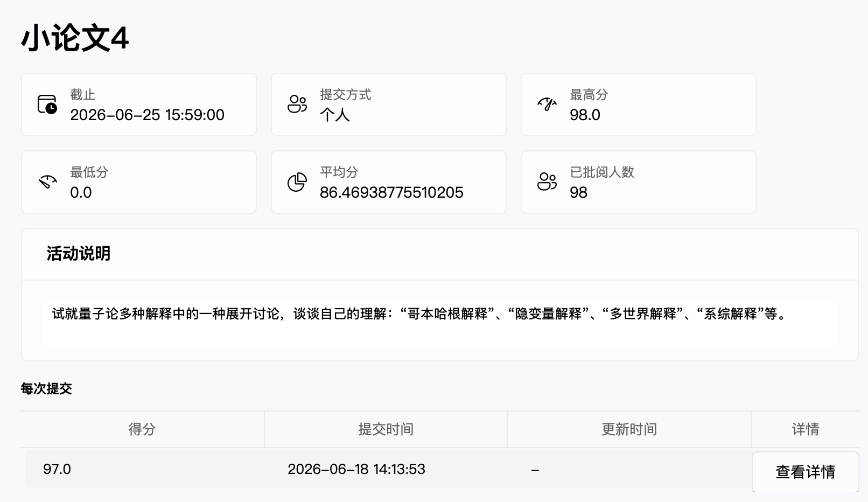Click the graded count people icon

pos(547,182)
